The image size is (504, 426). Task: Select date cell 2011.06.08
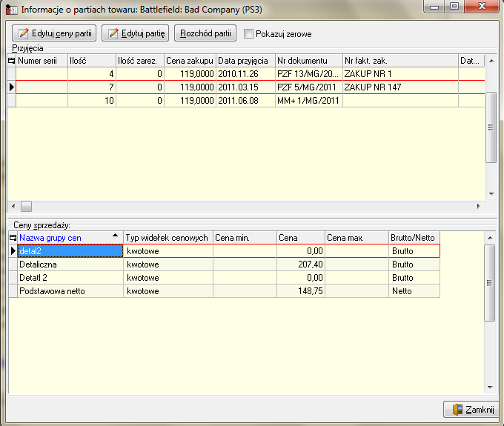245,101
